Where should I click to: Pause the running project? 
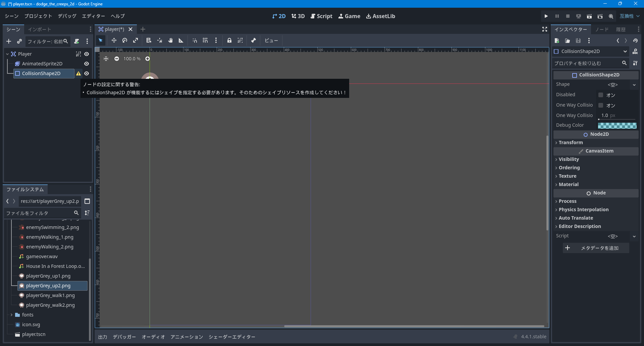[557, 16]
